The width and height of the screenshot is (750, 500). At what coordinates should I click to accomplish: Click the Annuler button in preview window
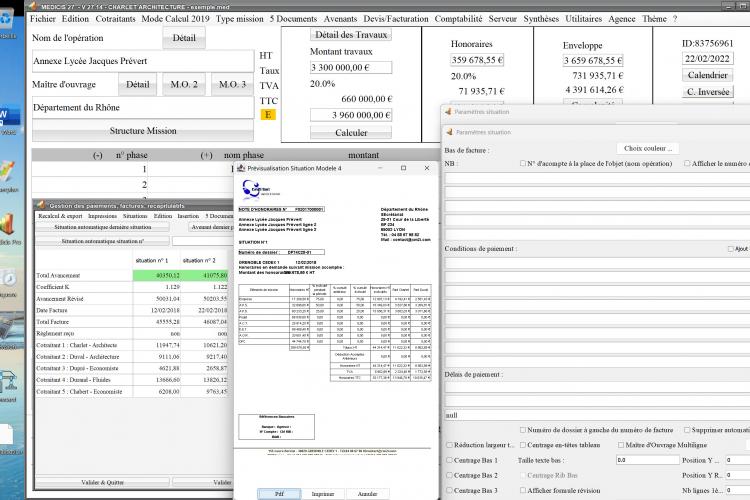[x=367, y=494]
